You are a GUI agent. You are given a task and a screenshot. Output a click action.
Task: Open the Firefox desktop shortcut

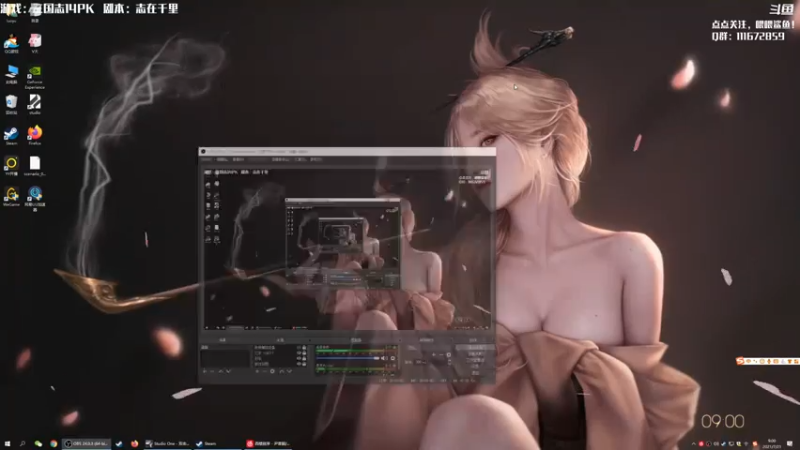[x=35, y=135]
